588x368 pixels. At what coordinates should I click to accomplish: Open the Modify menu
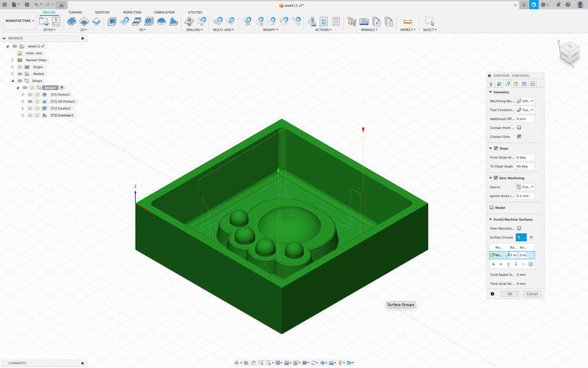[270, 29]
